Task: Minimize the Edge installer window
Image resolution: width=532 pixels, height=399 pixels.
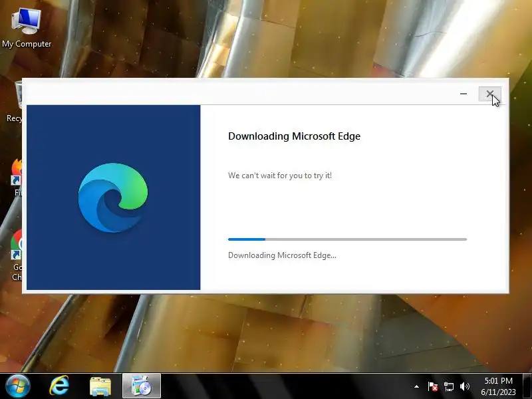Action: (x=463, y=94)
